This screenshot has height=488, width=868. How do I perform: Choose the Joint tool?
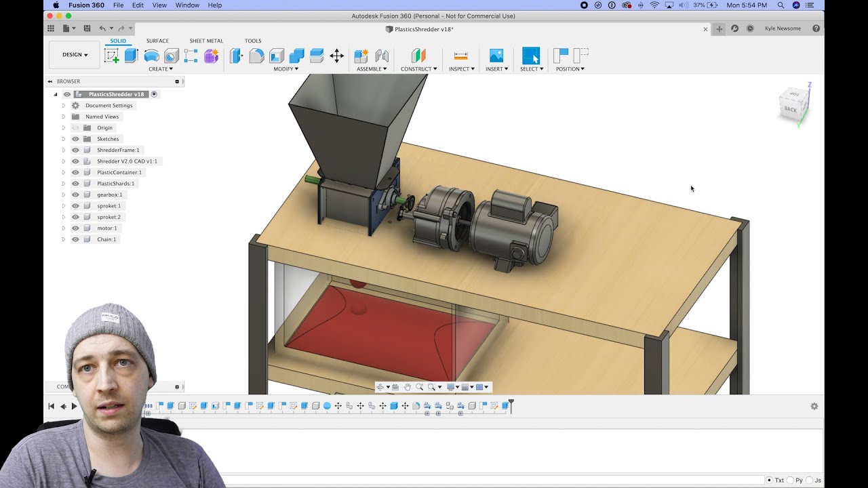pos(382,56)
